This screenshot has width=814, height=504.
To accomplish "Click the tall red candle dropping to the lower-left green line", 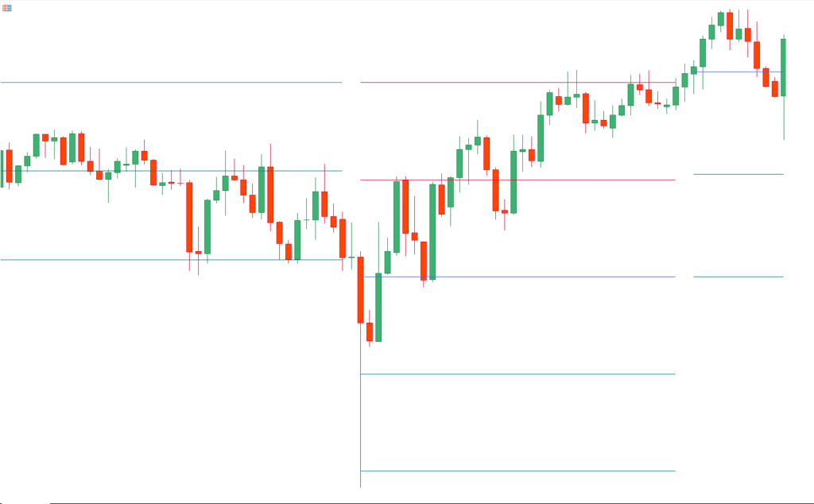I will [x=189, y=216].
